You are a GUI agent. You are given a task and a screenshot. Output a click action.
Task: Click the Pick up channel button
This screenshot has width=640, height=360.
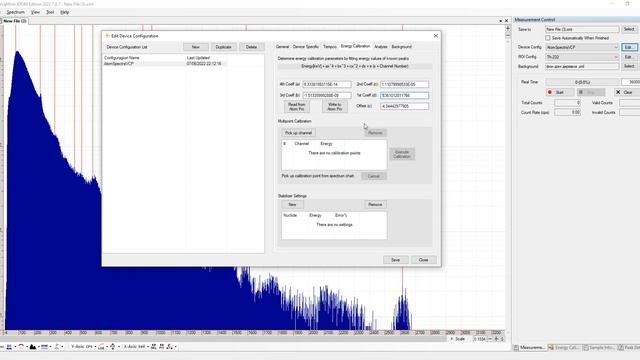point(298,133)
